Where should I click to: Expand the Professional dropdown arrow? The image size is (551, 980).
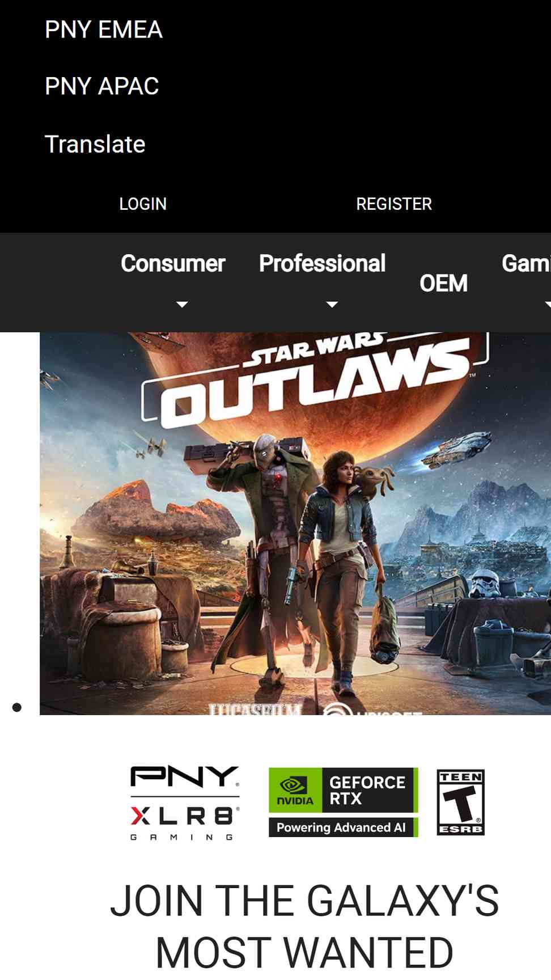[332, 305]
